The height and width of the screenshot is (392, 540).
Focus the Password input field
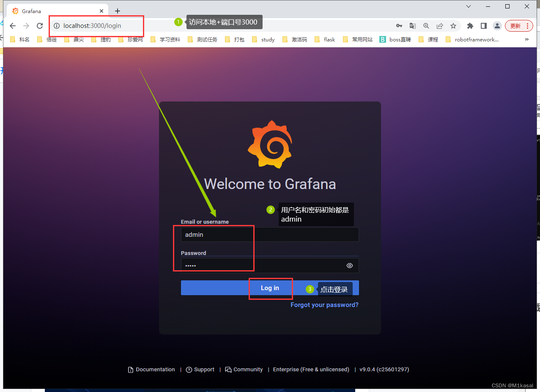coord(270,266)
